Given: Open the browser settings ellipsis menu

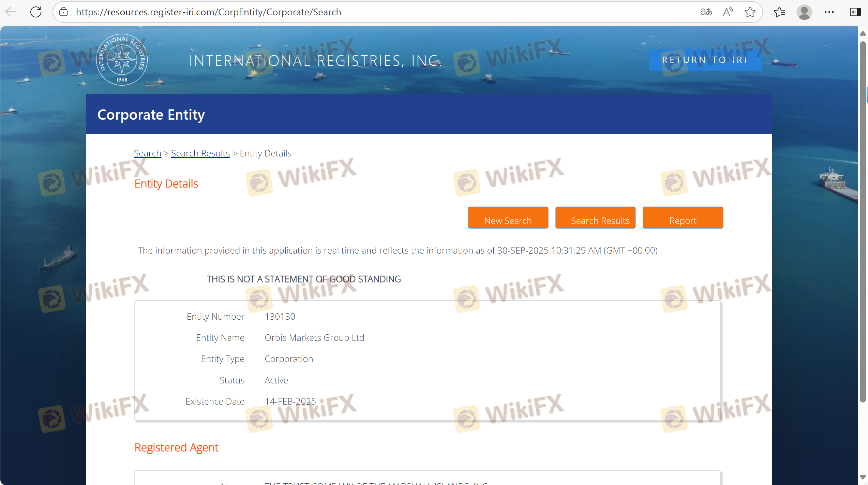Looking at the screenshot, I should pos(829,12).
